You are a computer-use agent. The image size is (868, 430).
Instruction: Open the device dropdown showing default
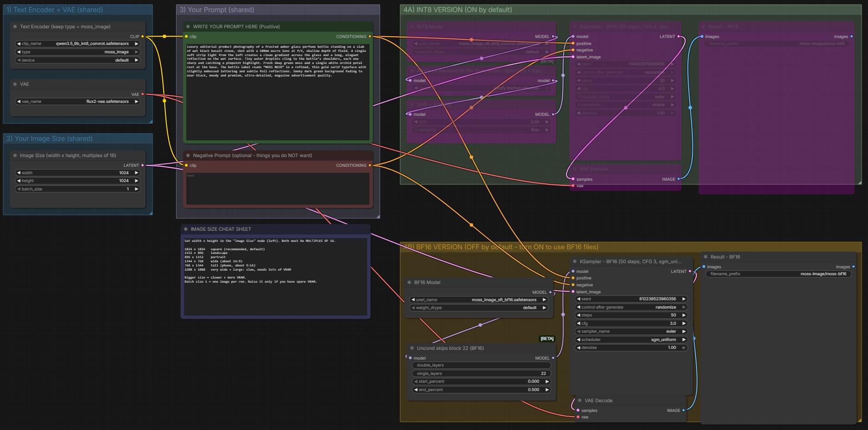tap(78, 60)
